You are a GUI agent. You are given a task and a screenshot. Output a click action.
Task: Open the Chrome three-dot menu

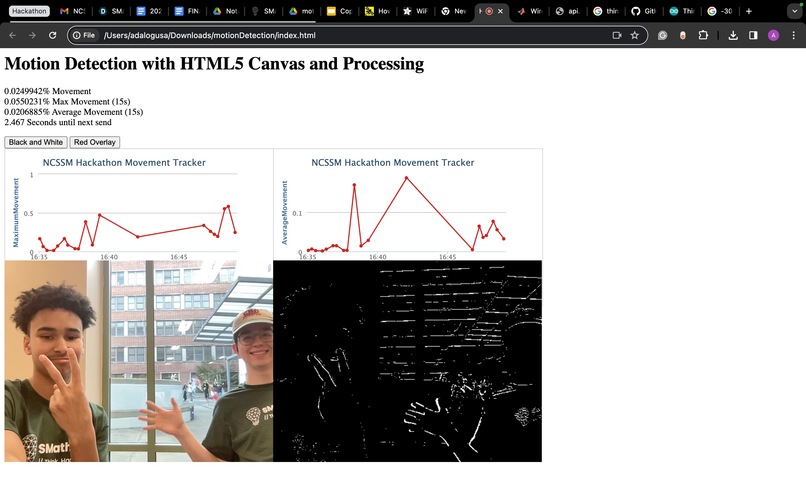794,35
